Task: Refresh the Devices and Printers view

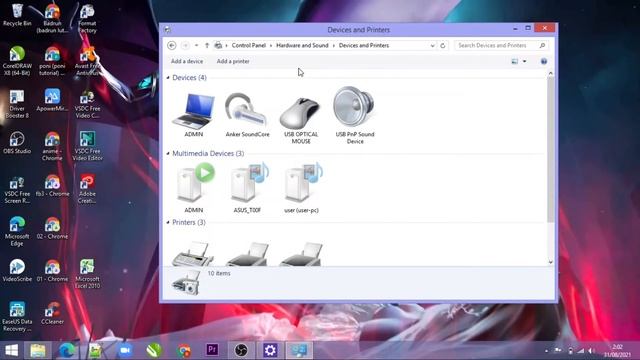Action: 443,45
